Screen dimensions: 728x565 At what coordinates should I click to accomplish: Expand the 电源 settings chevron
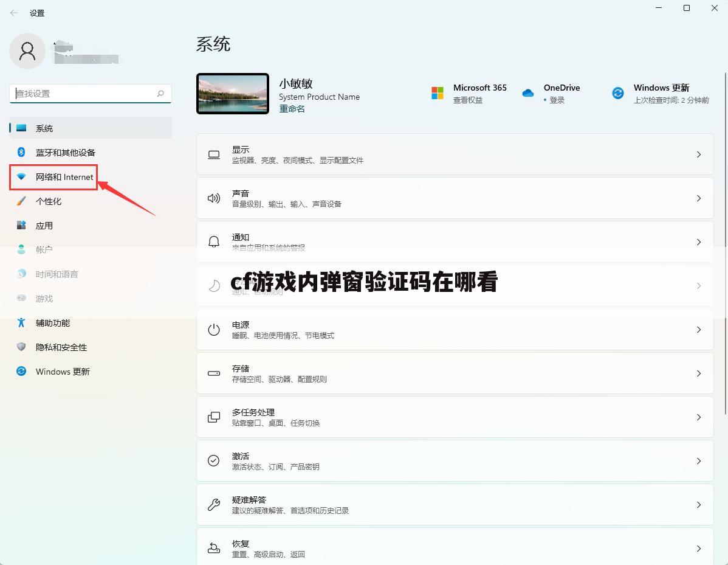699,330
